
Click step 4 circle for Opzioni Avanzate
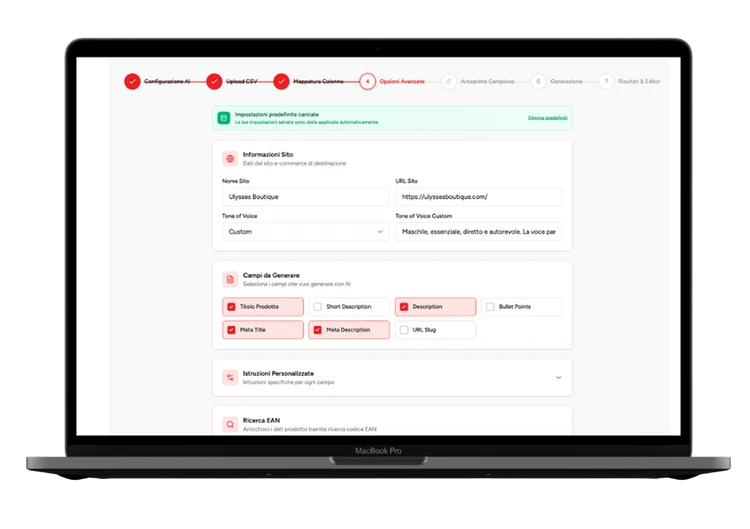coord(367,81)
